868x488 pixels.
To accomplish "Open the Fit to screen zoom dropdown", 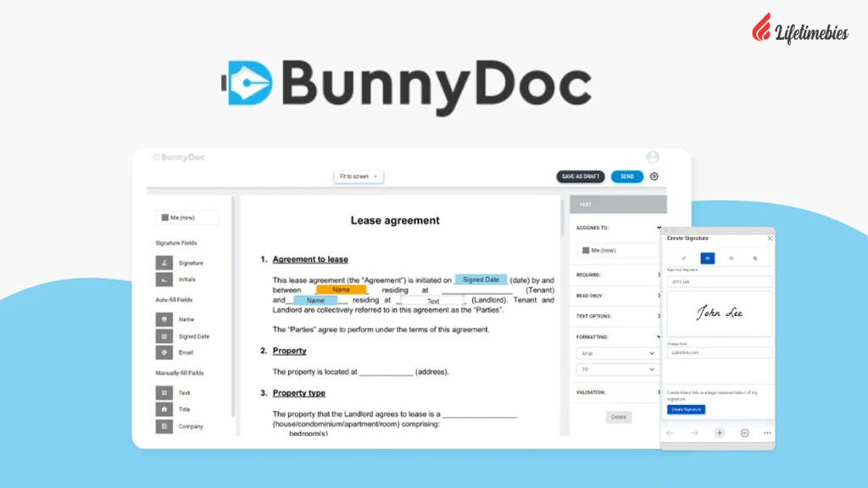I will [x=358, y=175].
